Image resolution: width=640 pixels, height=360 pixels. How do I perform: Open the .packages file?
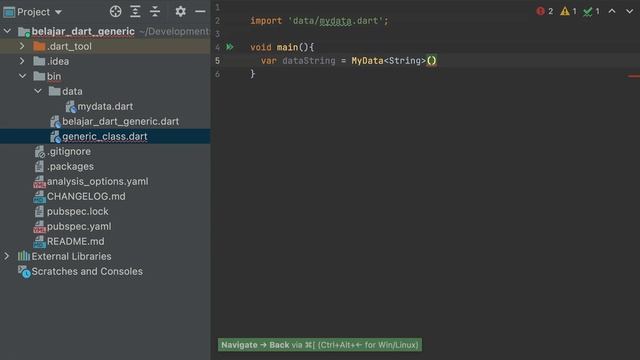70,167
